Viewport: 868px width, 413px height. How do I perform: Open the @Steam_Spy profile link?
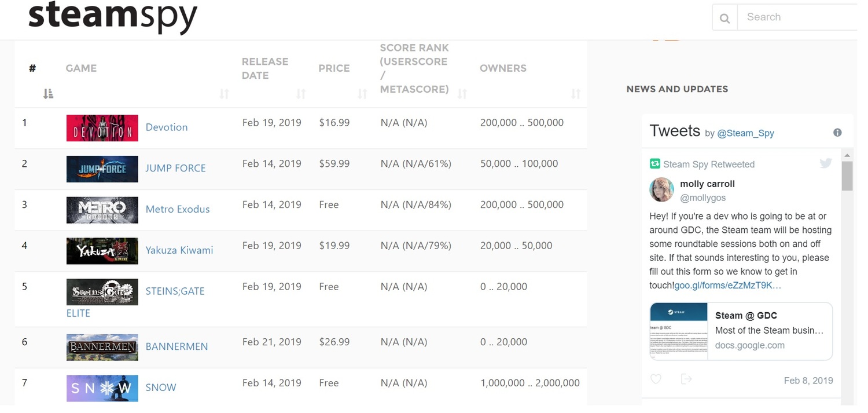pos(745,133)
